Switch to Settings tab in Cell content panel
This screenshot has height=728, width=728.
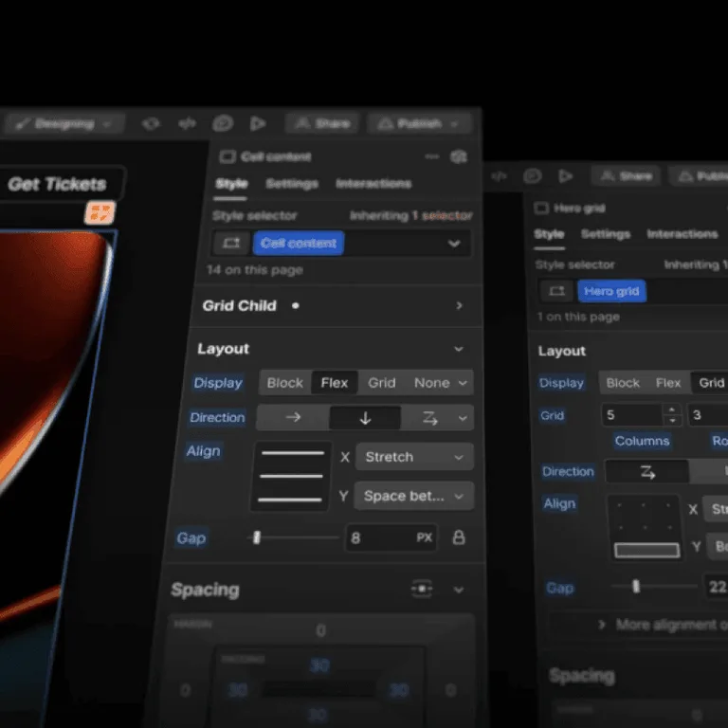click(292, 184)
